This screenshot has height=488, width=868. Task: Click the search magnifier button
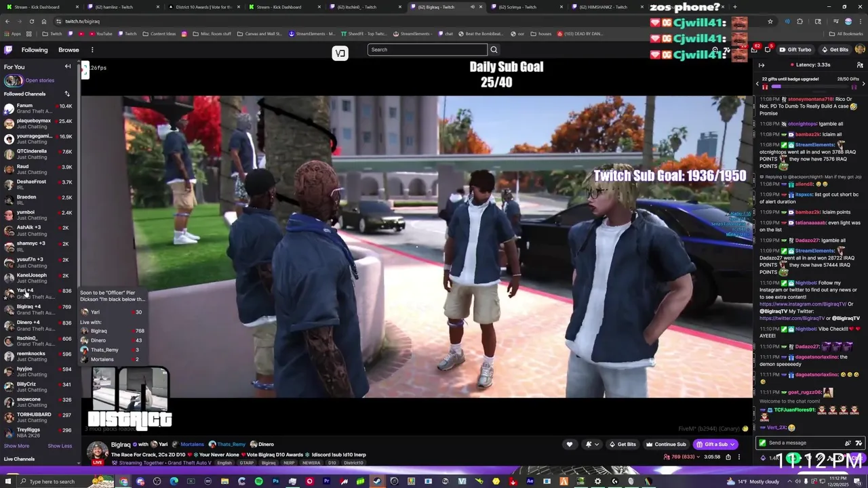[494, 49]
